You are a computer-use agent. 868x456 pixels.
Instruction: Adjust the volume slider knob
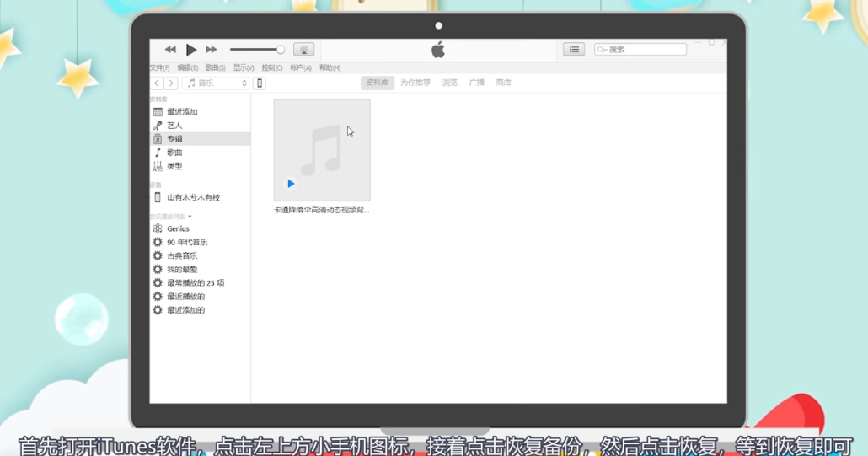[x=281, y=49]
